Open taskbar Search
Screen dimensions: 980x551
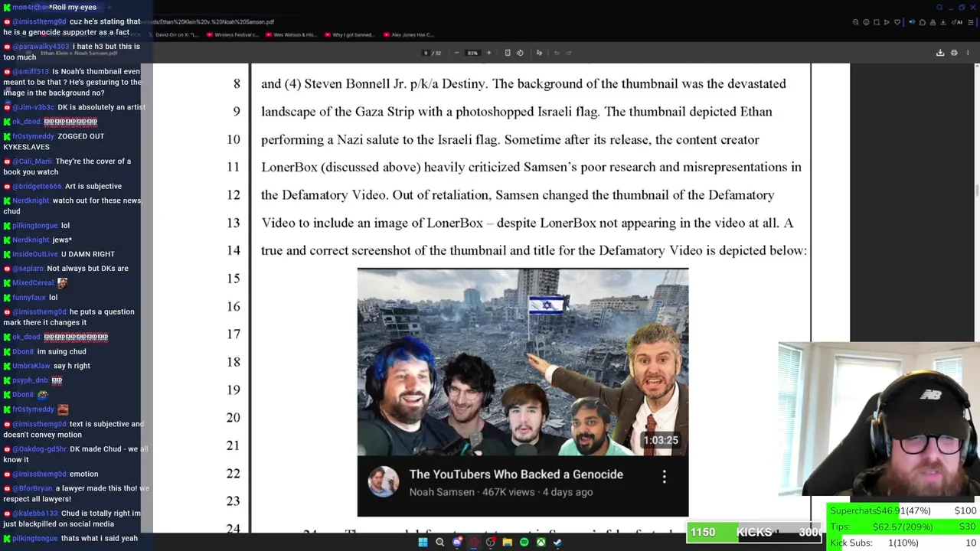point(439,543)
